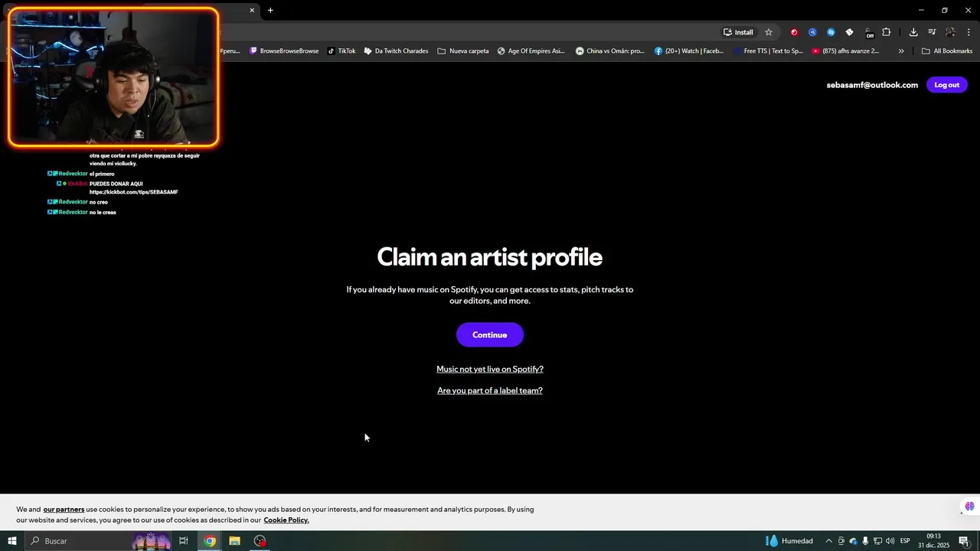Open the Chrome downloads icon

pyautogui.click(x=913, y=32)
